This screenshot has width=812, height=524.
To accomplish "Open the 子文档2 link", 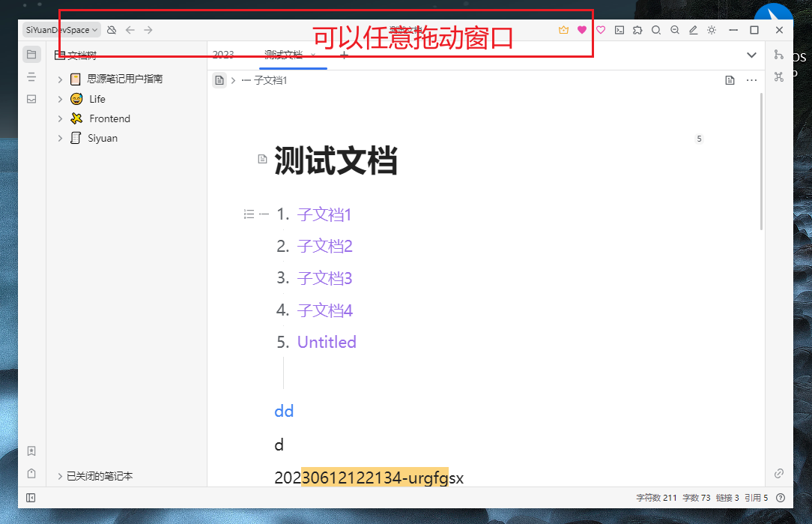I will point(324,246).
